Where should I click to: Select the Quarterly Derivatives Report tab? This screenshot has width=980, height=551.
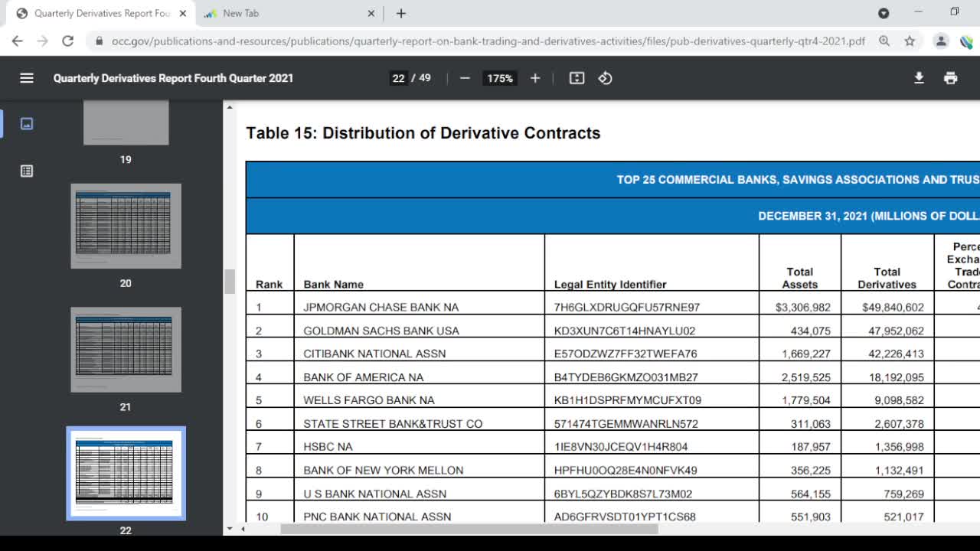[x=100, y=13]
